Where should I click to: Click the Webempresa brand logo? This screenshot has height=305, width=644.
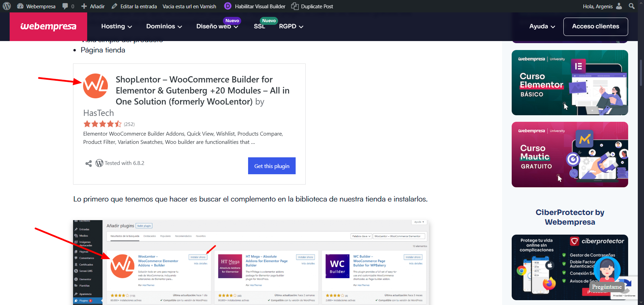(x=48, y=27)
